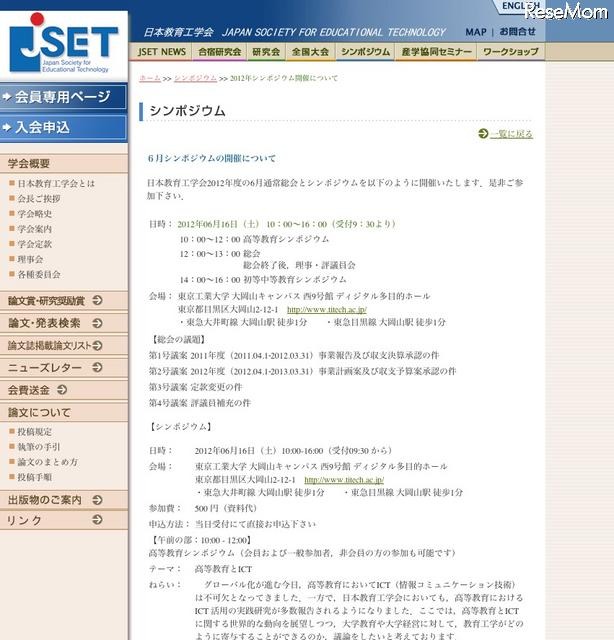Open 各種委員会 sidebar item
The height and width of the screenshot is (640, 614).
click(39, 274)
